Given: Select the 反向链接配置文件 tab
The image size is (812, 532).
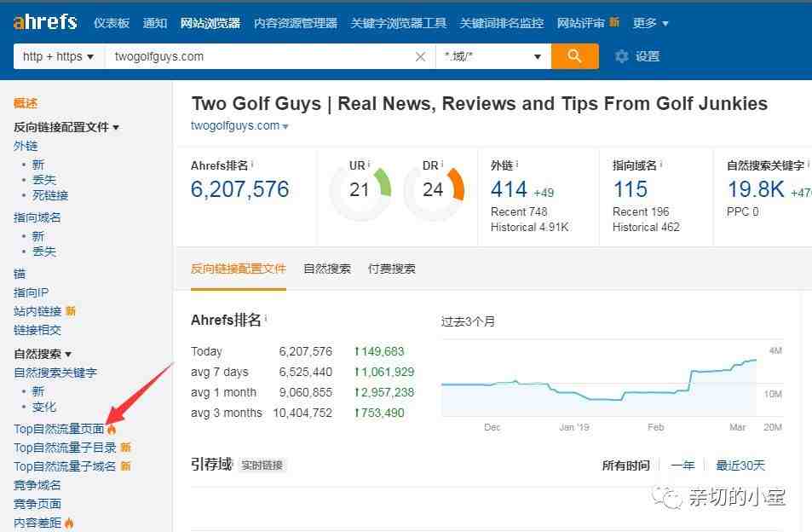Looking at the screenshot, I should [x=239, y=269].
